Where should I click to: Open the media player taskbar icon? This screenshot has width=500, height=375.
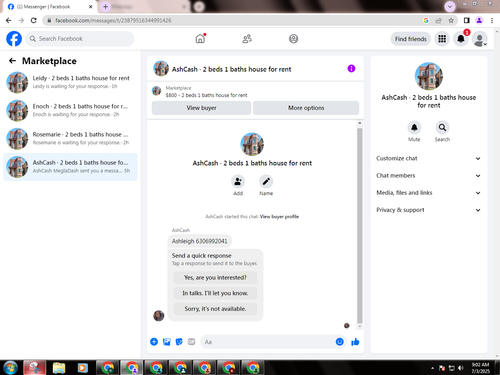[x=82, y=368]
